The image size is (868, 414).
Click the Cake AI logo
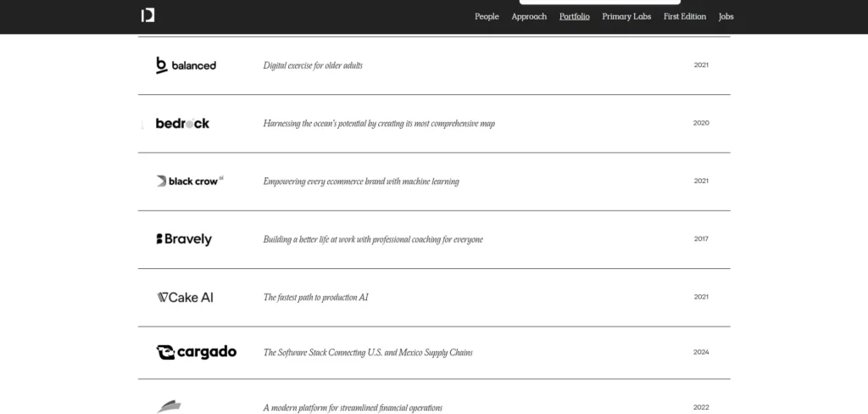(x=185, y=298)
